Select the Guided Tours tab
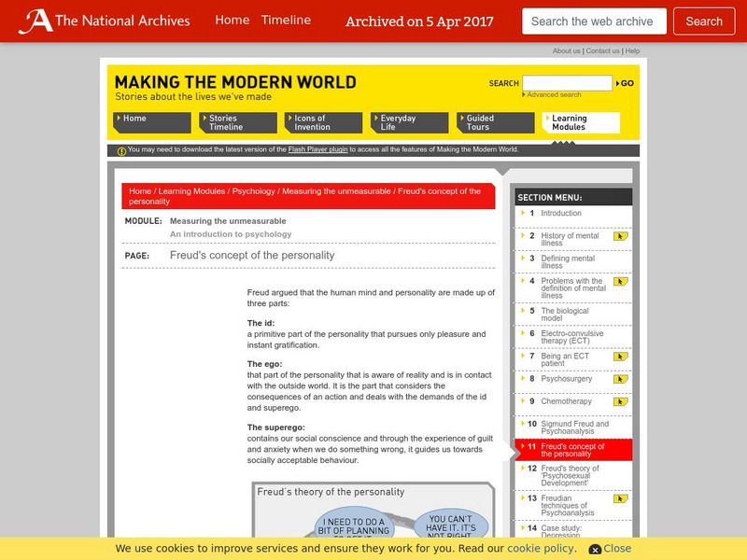This screenshot has width=747, height=560. coord(496,122)
